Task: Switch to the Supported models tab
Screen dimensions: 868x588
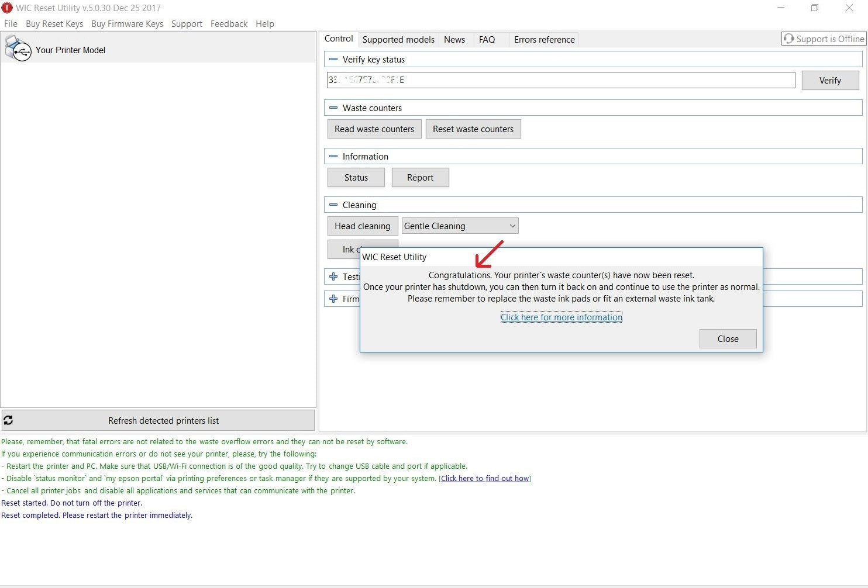Action: (x=398, y=39)
